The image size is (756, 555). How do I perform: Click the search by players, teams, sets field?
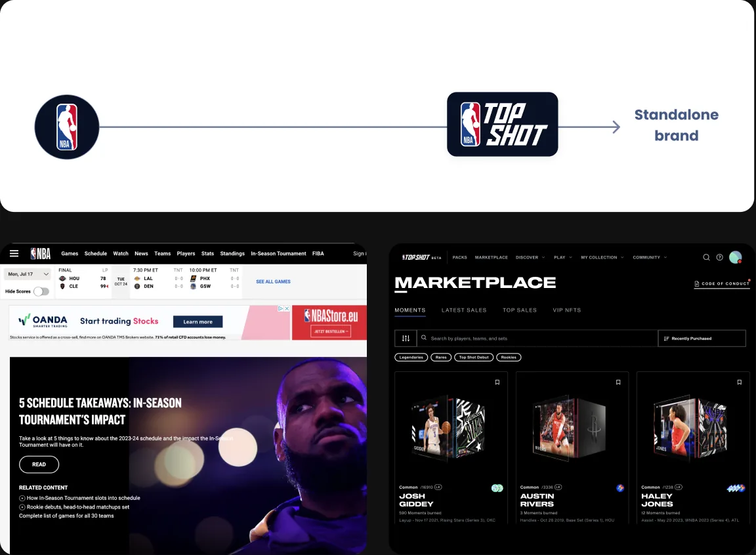point(537,339)
